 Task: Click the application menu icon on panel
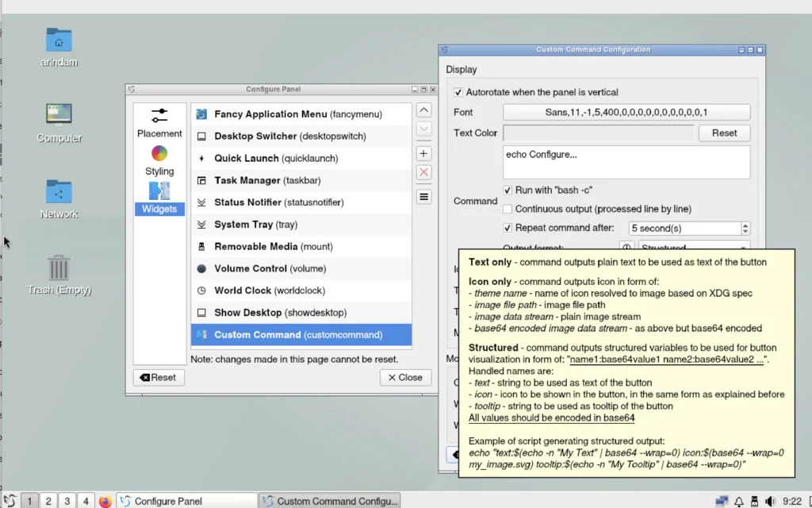click(10, 501)
